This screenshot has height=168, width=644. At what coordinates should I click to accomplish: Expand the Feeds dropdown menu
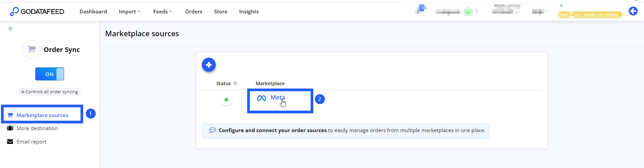[163, 11]
